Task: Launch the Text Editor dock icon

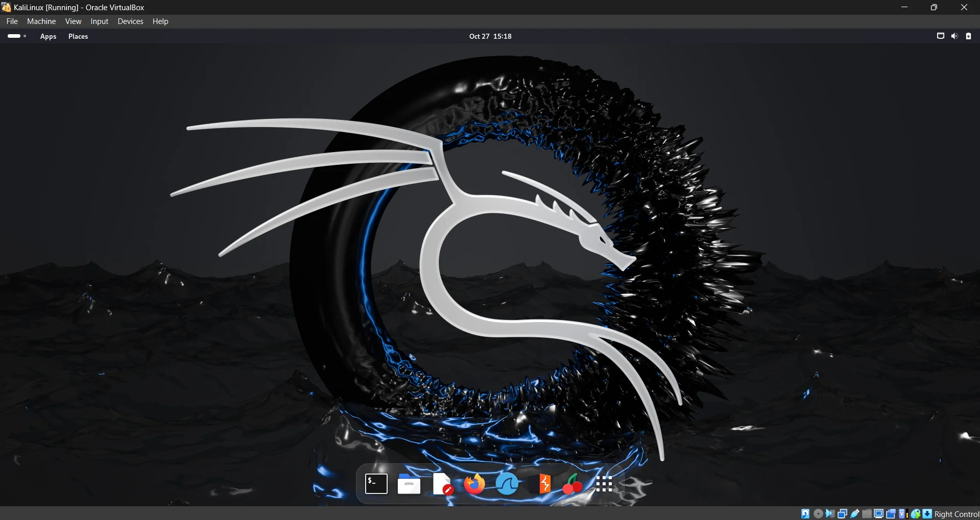Action: 442,484
